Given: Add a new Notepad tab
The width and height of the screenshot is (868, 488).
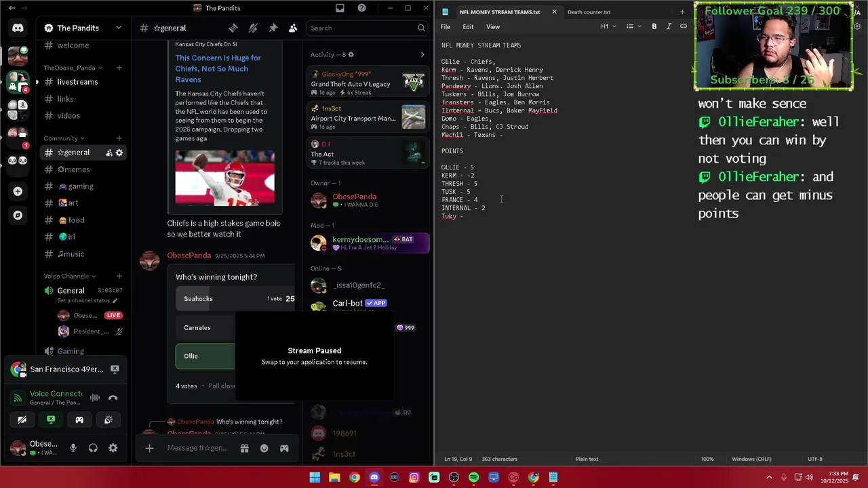Looking at the screenshot, I should 682,12.
